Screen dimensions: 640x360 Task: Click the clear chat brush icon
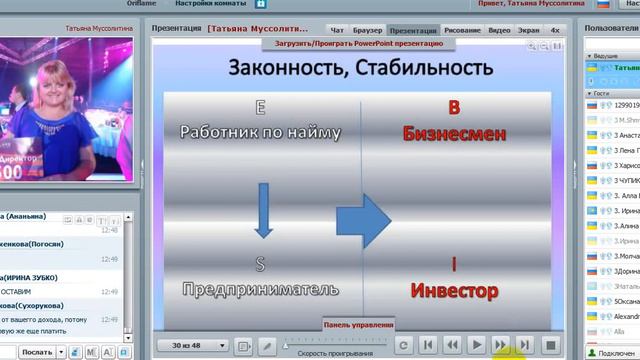(x=76, y=352)
